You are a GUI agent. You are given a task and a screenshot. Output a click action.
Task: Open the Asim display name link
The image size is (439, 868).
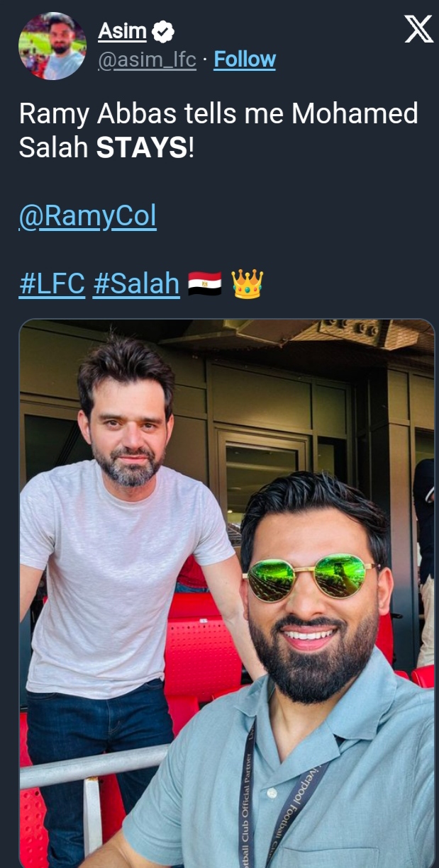[x=123, y=31]
